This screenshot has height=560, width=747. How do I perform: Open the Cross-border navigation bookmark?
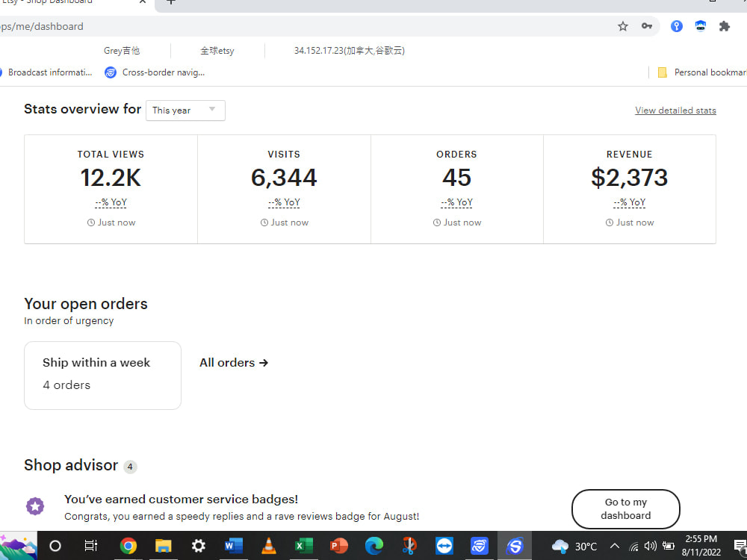point(155,72)
